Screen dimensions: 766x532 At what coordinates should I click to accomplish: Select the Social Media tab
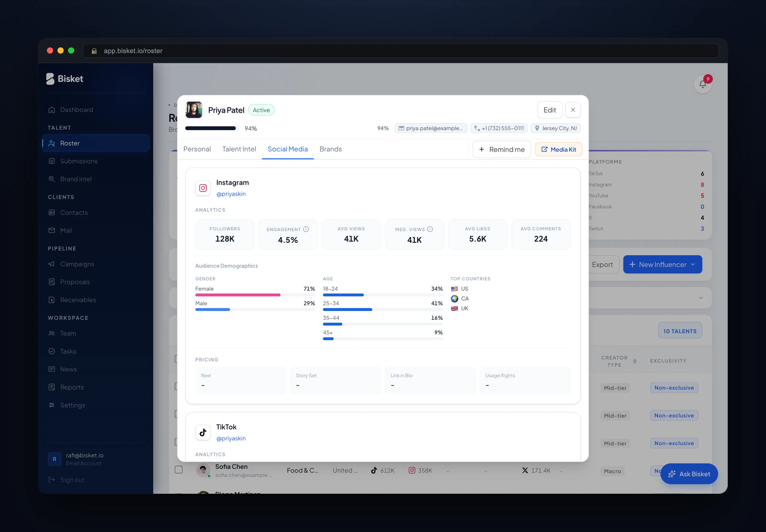(x=288, y=149)
